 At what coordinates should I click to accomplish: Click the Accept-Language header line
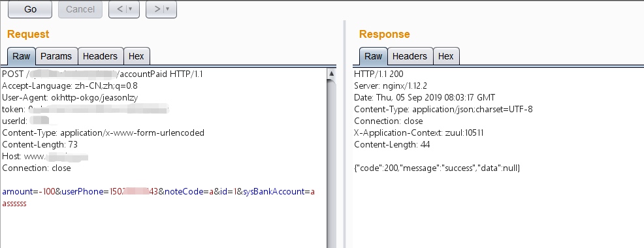click(70, 85)
